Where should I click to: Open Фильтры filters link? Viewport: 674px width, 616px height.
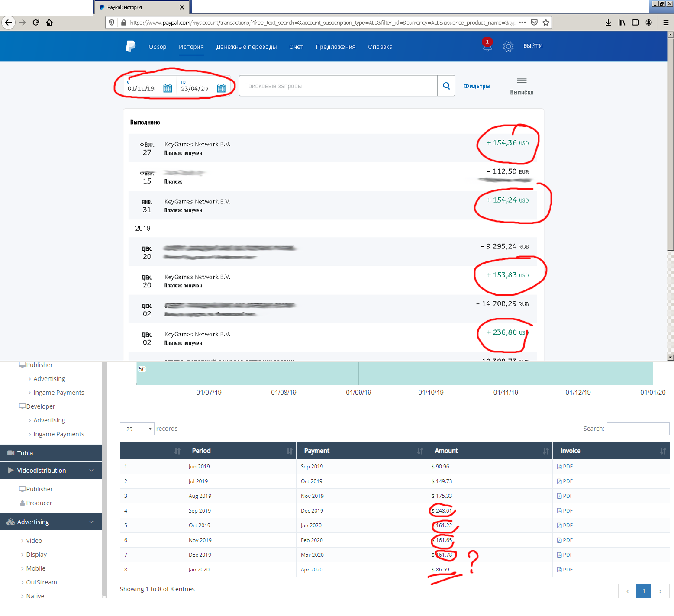477,86
